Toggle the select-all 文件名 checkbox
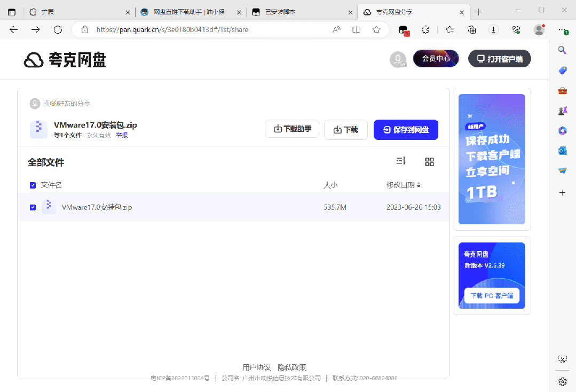The height and width of the screenshot is (392, 576). [33, 185]
